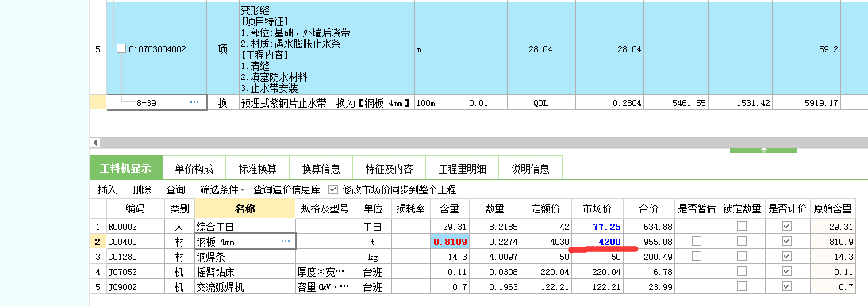Toggle 锁定数量 checkbox for 铜焊条 row
Screen dimensions: 868x306
742,257
